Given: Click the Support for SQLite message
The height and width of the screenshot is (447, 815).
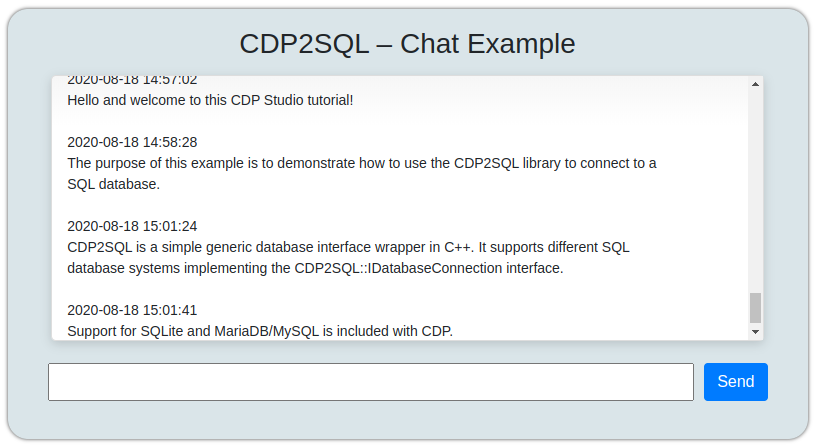Looking at the screenshot, I should click(x=260, y=331).
